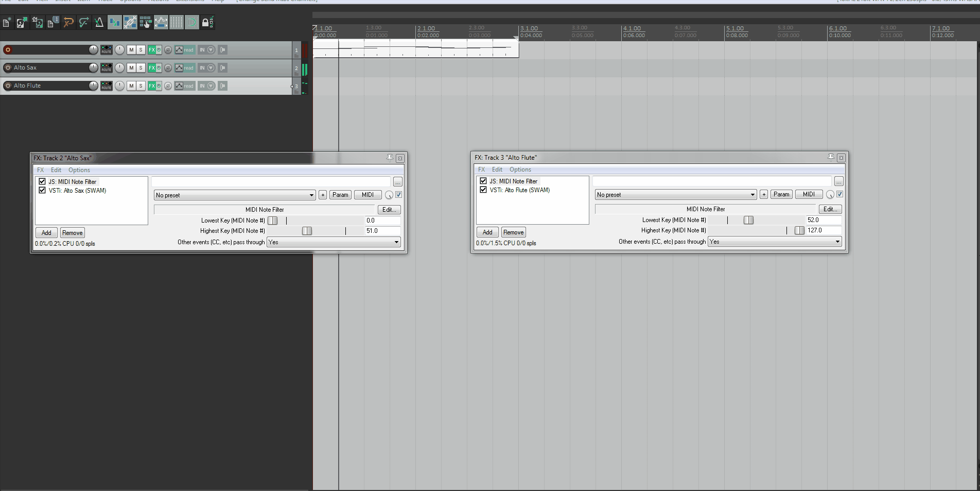The image size is (980, 491).
Task: Toggle the metronome icon
Action: (99, 22)
